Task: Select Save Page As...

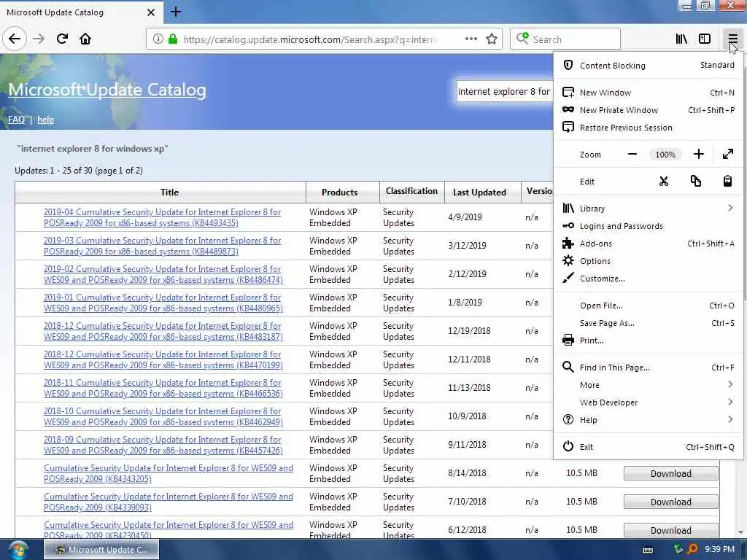Action: point(648,323)
